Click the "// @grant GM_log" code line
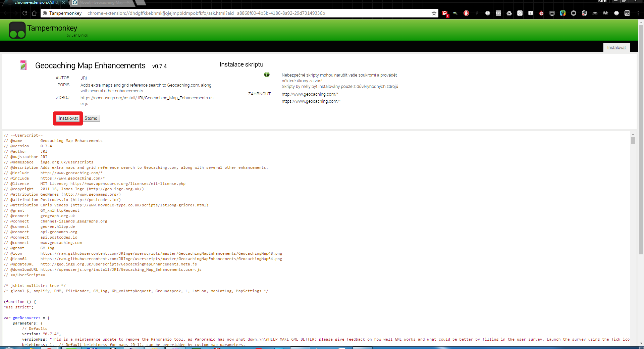This screenshot has width=644, height=349. (29, 248)
